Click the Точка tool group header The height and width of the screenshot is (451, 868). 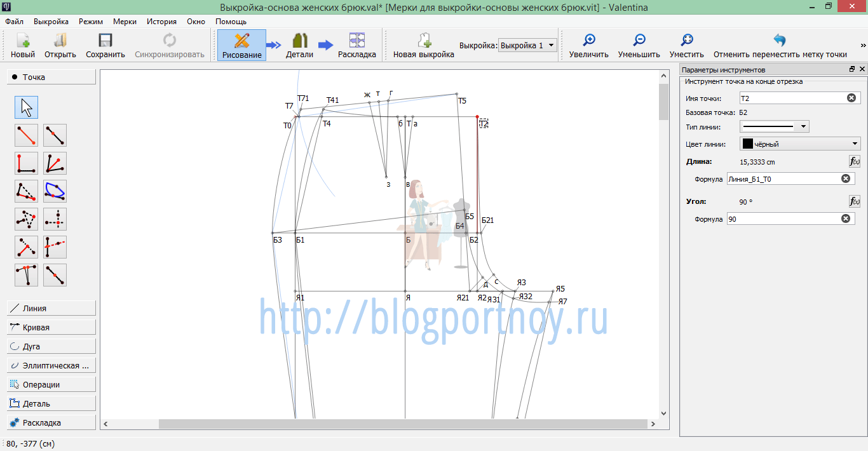coord(51,77)
